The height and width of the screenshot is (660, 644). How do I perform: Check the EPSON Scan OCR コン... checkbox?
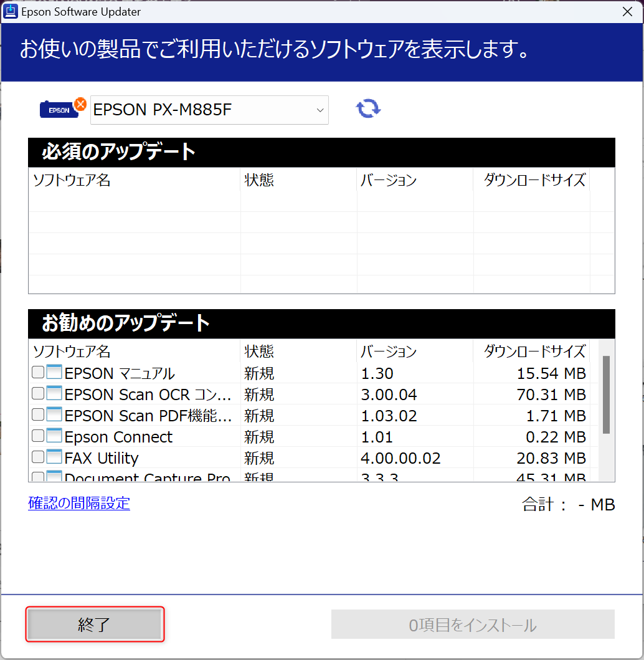click(x=38, y=393)
